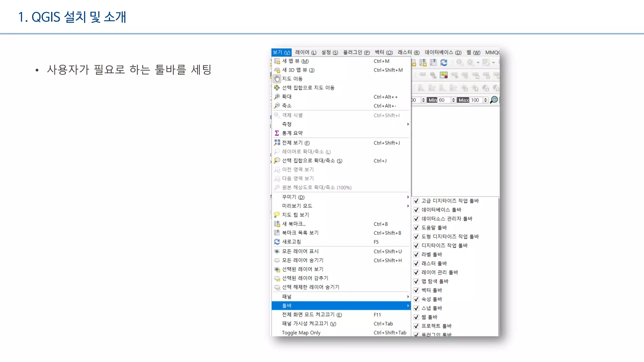Screen dimensions: 644x362
Task: Open the 래스터 menu
Action: tap(408, 52)
